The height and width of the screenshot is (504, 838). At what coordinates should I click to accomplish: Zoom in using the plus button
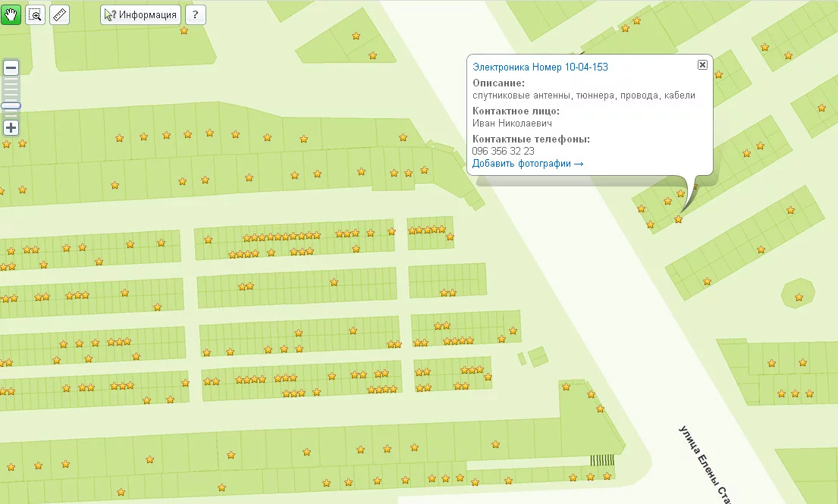(11, 127)
